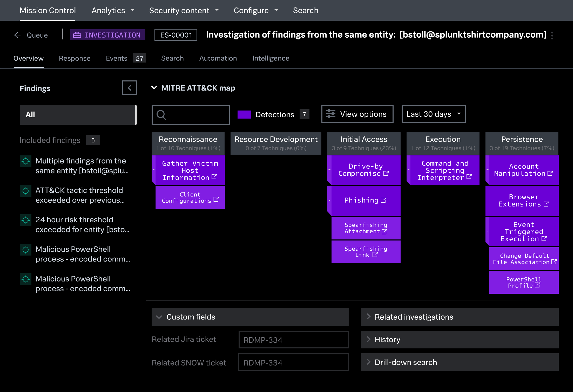Collapse the MITRE ATT&CK map section
Image resolution: width=574 pixels, height=392 pixels.
click(154, 88)
